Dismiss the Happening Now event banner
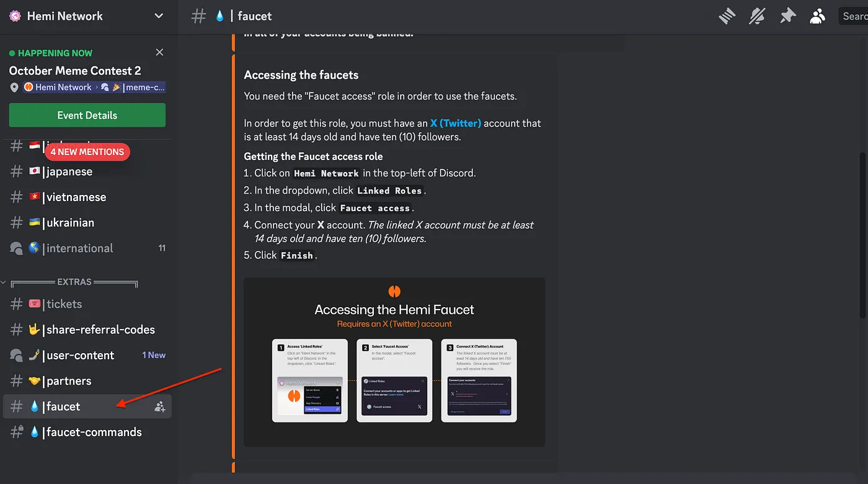 (x=159, y=53)
